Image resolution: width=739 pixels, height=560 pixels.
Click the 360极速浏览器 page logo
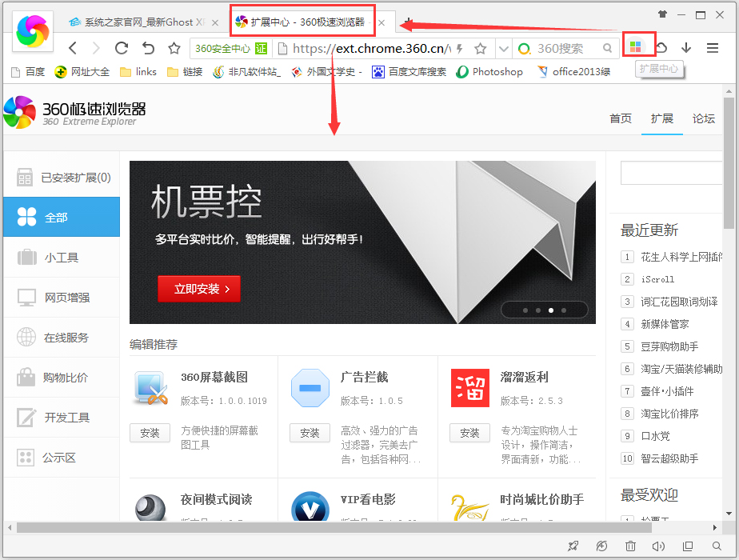75,113
